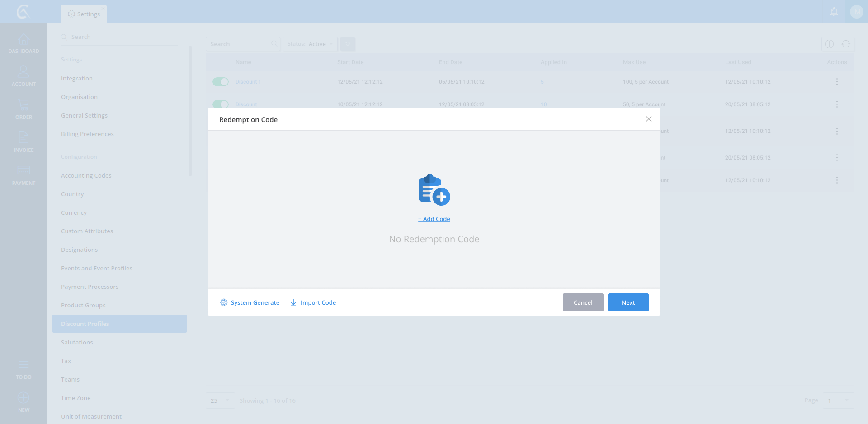Click the Import Code download icon
Viewport: 868px width, 424px height.
(x=293, y=302)
